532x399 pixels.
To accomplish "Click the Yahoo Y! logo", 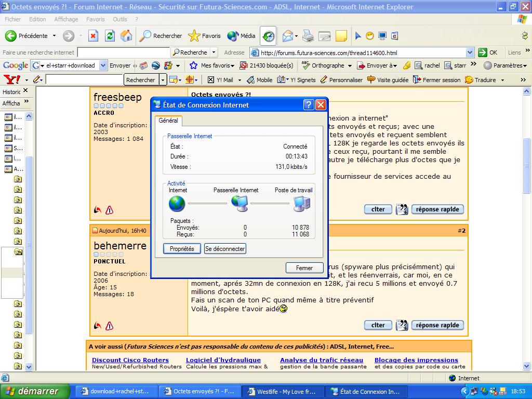I will coord(12,79).
